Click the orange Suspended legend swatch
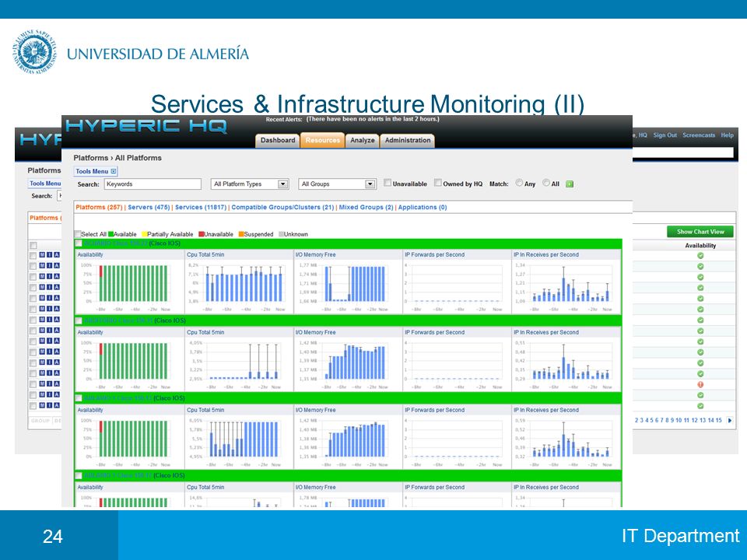747x560 pixels. pyautogui.click(x=241, y=234)
